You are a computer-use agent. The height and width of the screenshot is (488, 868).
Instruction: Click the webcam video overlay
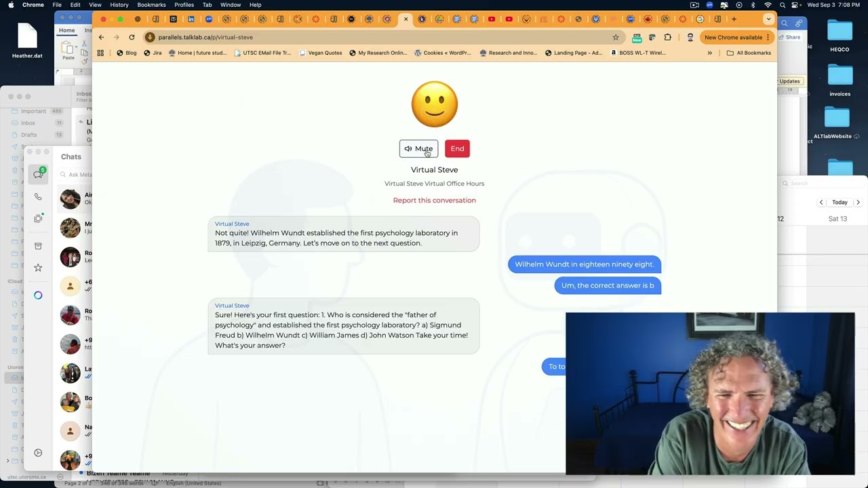click(710, 393)
